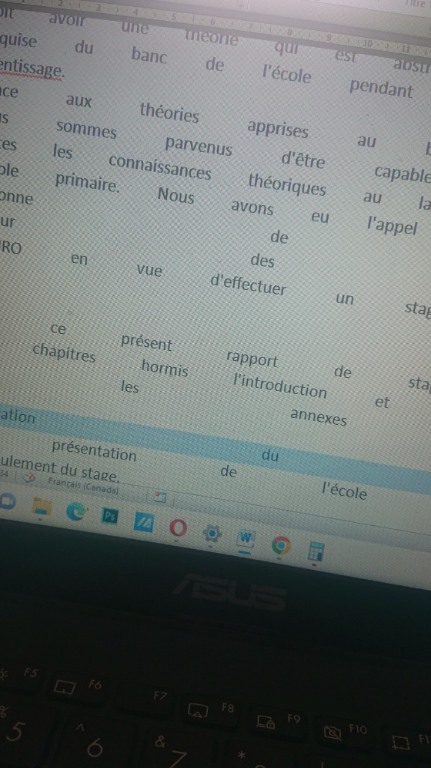This screenshot has height=768, width=431.
Task: Click the word "apprises" in the document
Action: (278, 128)
